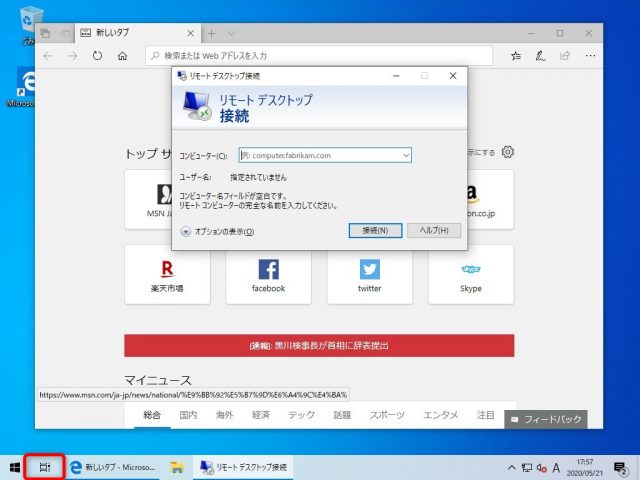The width and height of the screenshot is (640, 480).
Task: Open the Windows Start menu
Action: [x=15, y=467]
